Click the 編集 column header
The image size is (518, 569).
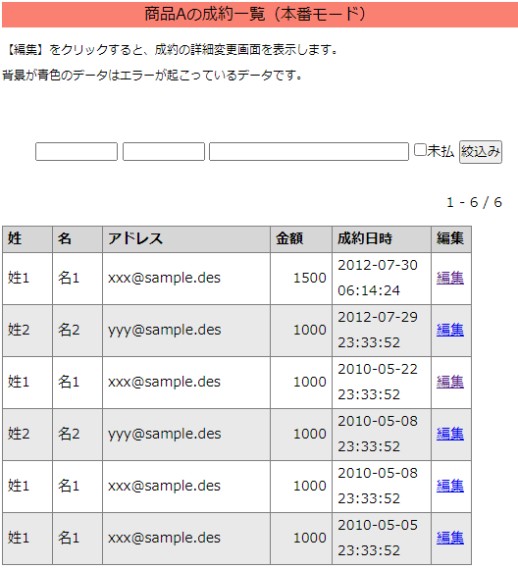[x=451, y=239]
